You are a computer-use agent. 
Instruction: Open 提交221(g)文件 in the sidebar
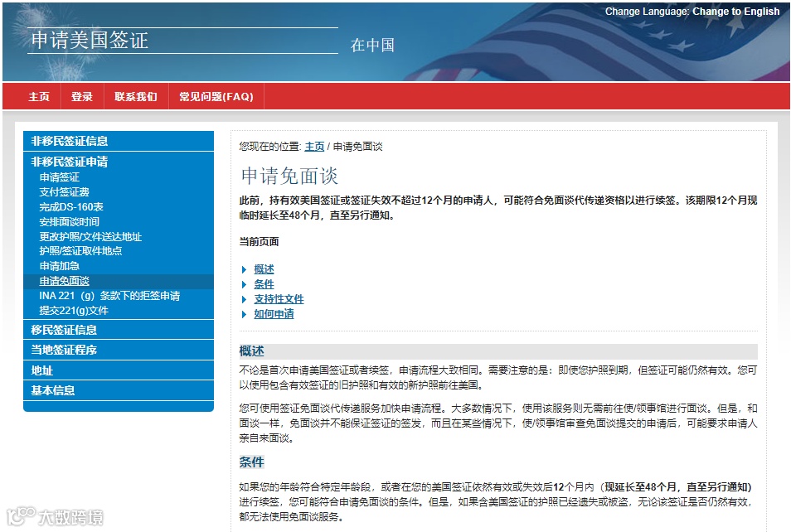pyautogui.click(x=74, y=310)
